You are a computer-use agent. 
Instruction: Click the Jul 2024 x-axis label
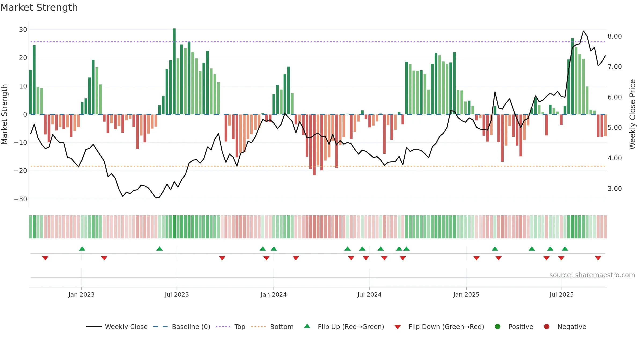369,294
